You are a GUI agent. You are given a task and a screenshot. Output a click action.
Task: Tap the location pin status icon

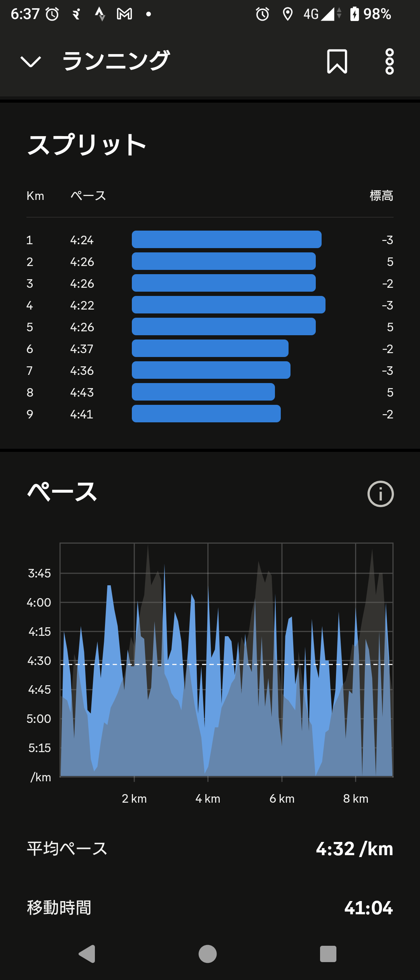click(x=287, y=14)
